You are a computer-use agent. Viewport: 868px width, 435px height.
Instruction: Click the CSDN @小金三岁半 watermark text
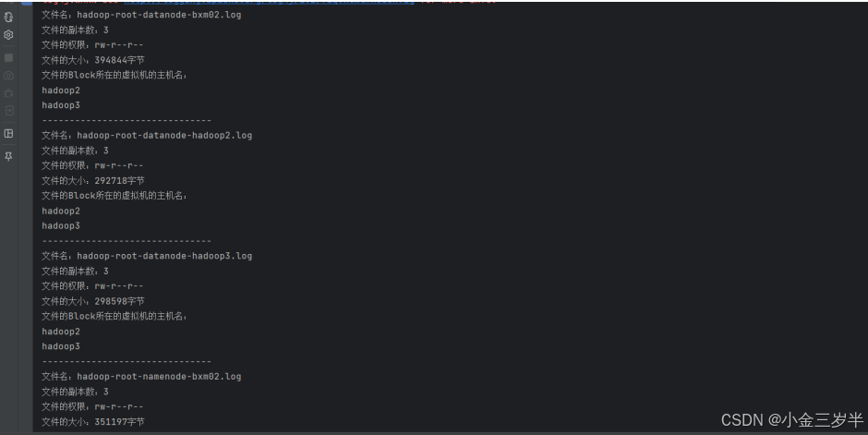(791, 420)
